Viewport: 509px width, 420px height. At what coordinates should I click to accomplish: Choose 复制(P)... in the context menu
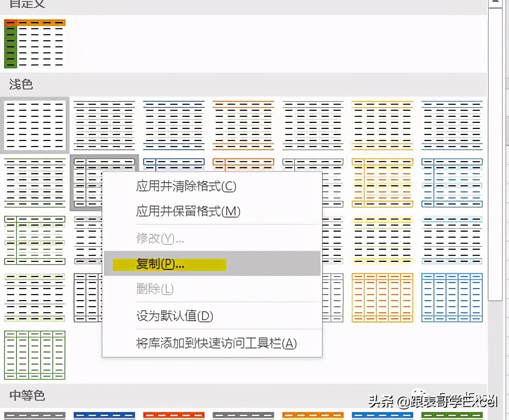point(212,263)
